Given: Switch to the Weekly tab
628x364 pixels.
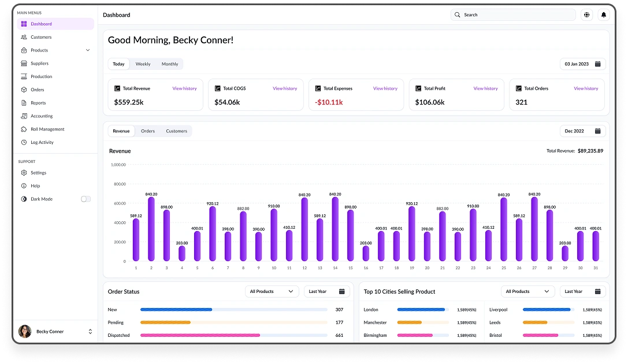Looking at the screenshot, I should (x=143, y=64).
